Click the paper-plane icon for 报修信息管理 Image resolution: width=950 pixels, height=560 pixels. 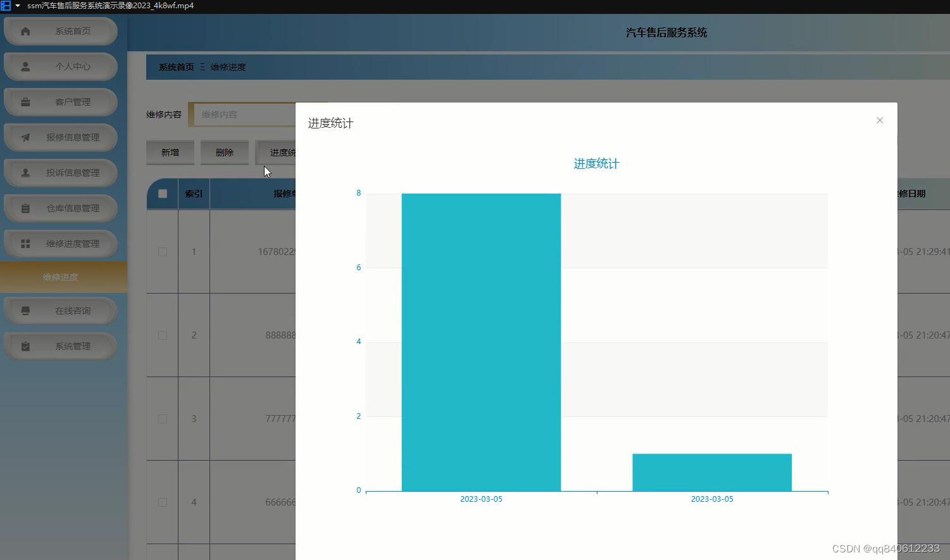point(25,137)
